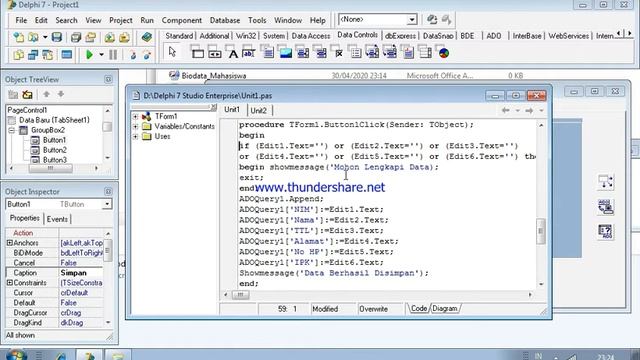Screen dimensions: 640x360
Task: Pick the DBCheckBox component from the palette
Action: 338,53
